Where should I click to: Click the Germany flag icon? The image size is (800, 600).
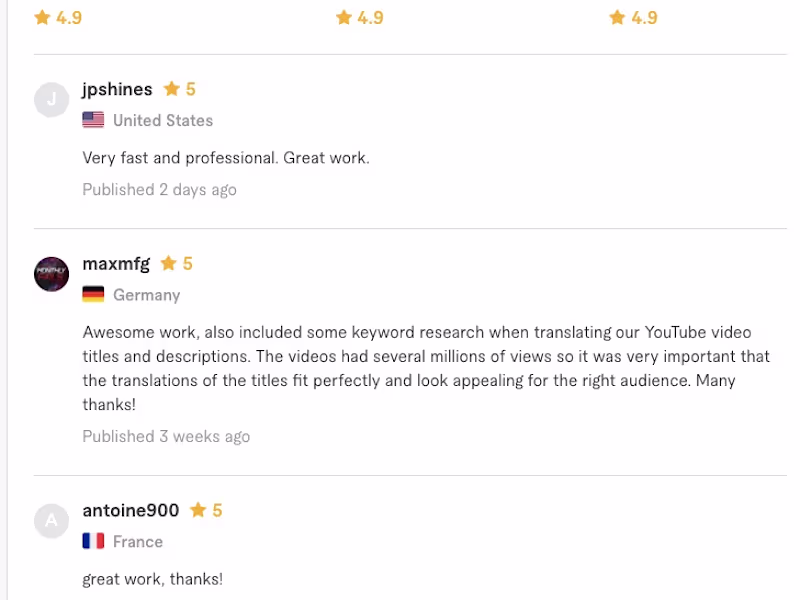pyautogui.click(x=93, y=295)
